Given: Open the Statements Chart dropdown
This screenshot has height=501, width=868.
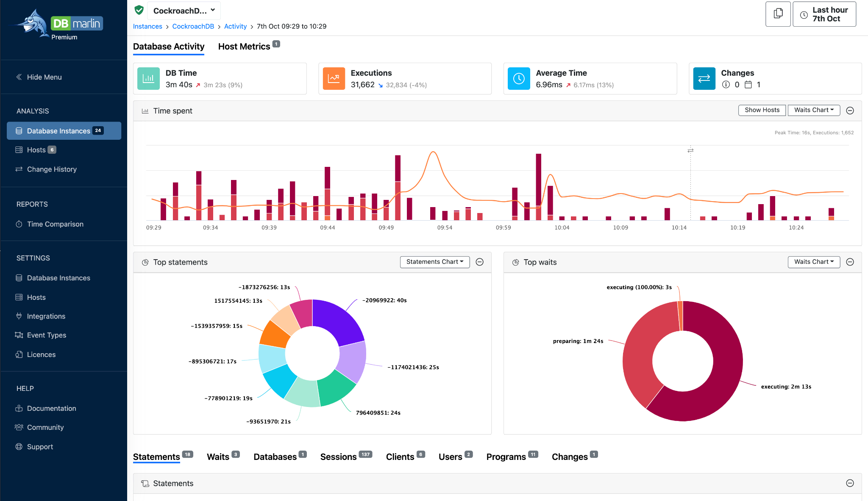Looking at the screenshot, I should pyautogui.click(x=434, y=262).
